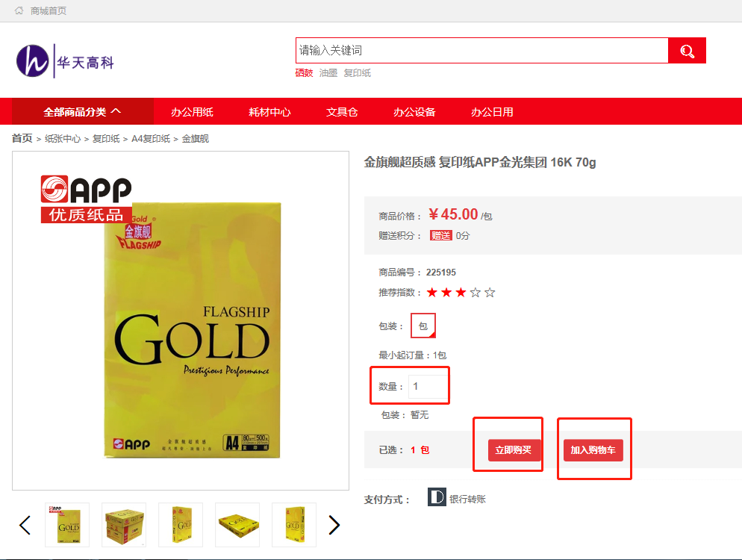Click the 银行转账 payment icon
This screenshot has height=560, width=742.
coord(437,497)
